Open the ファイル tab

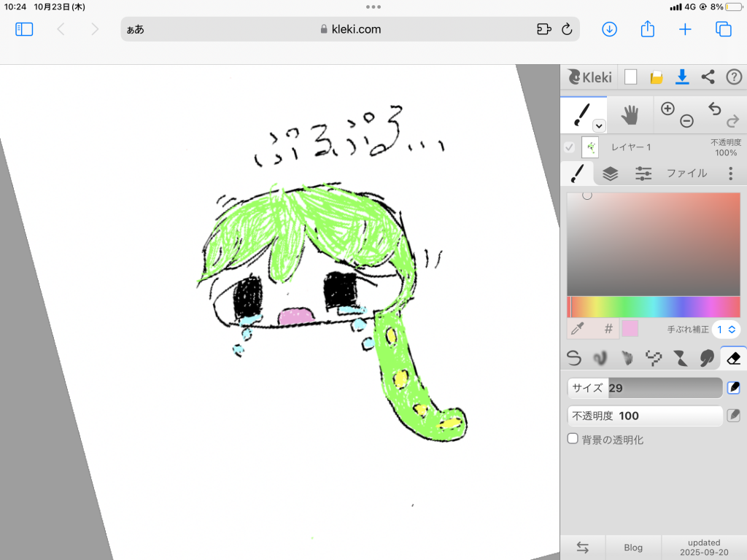coord(686,174)
